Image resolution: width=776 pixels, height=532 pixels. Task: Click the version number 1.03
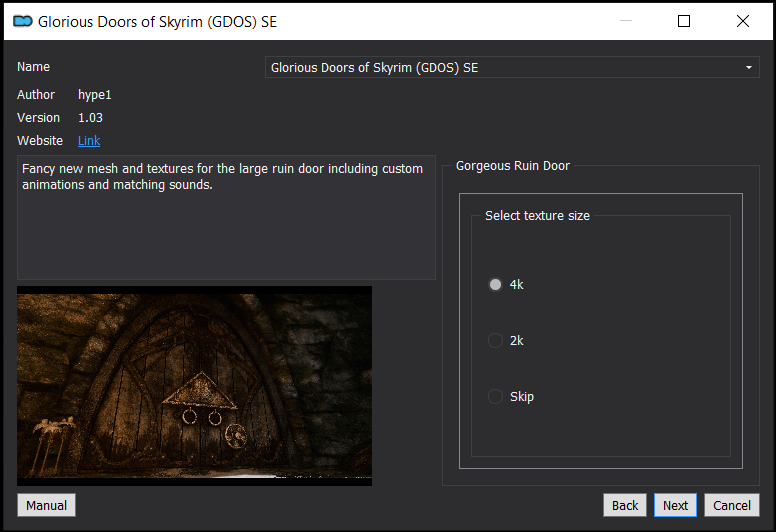91,118
